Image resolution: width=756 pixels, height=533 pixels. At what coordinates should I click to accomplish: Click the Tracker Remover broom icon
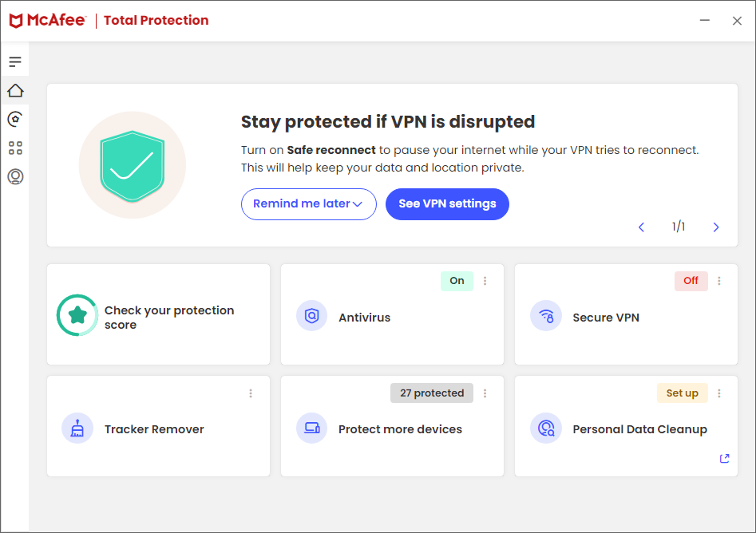[x=77, y=428]
